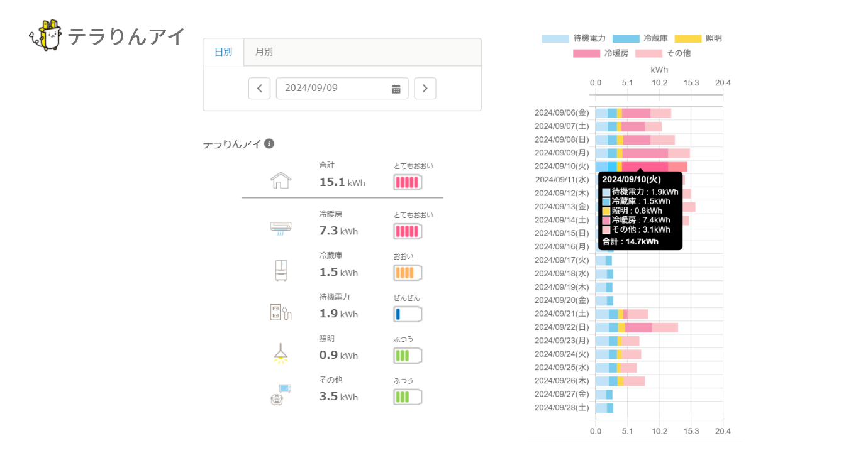Click the テラりんアイ mascot logo
Viewport: 868px width, 465px height.
pyautogui.click(x=45, y=36)
